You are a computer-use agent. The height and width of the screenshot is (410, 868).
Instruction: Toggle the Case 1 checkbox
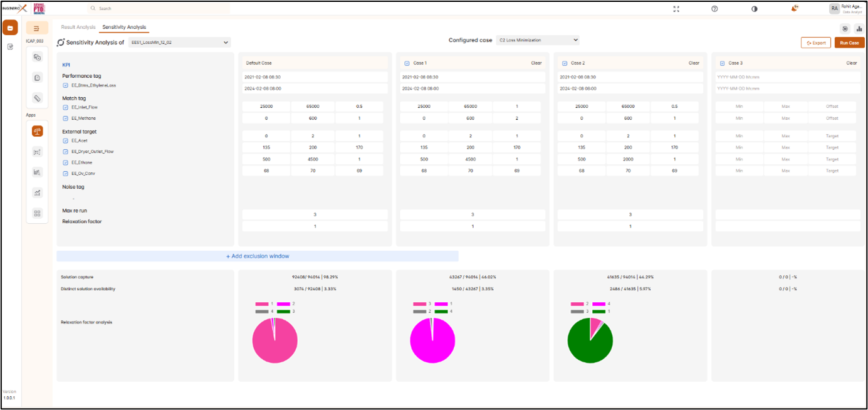407,63
